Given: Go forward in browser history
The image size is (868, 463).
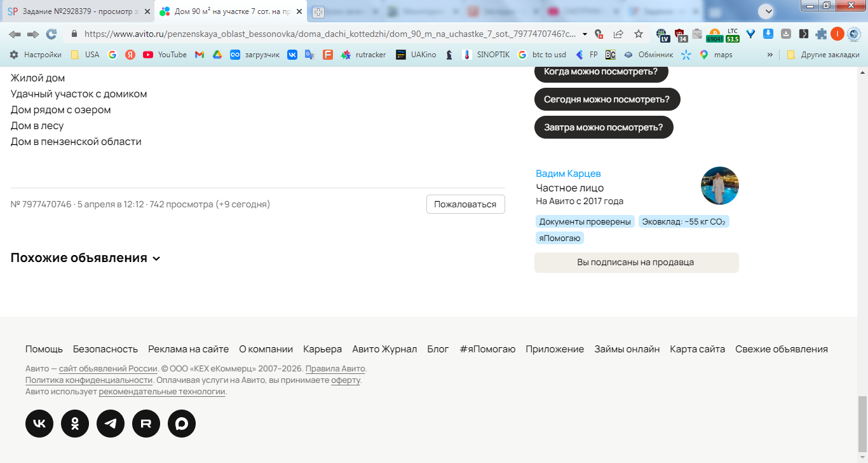Looking at the screenshot, I should pos(33,34).
